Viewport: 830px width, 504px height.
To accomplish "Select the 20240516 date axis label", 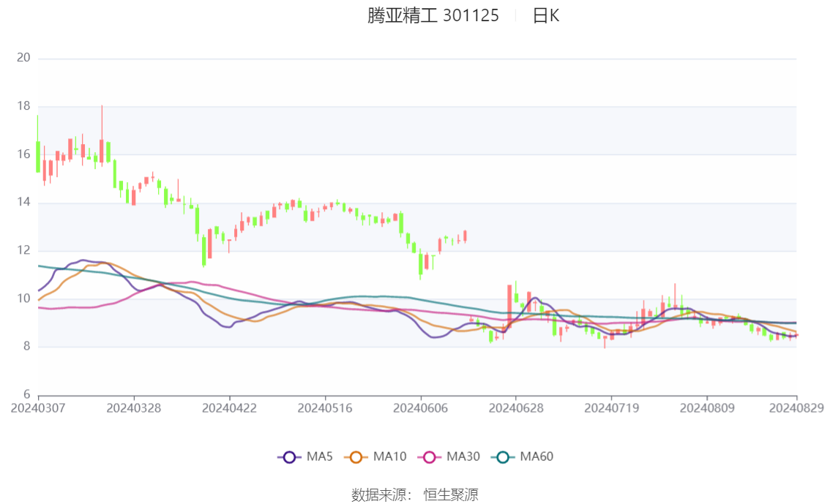I will [x=325, y=408].
